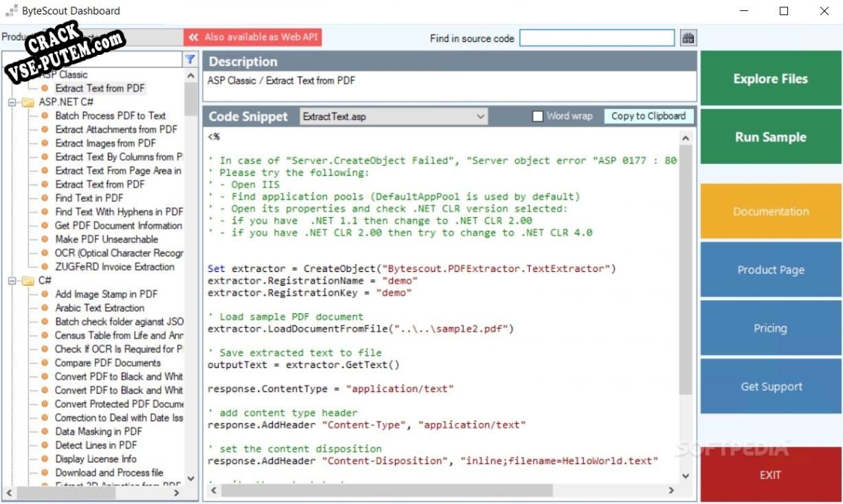Image resolution: width=843 pixels, height=504 pixels.
Task: Select Extract Text By Columns item
Action: (x=119, y=157)
